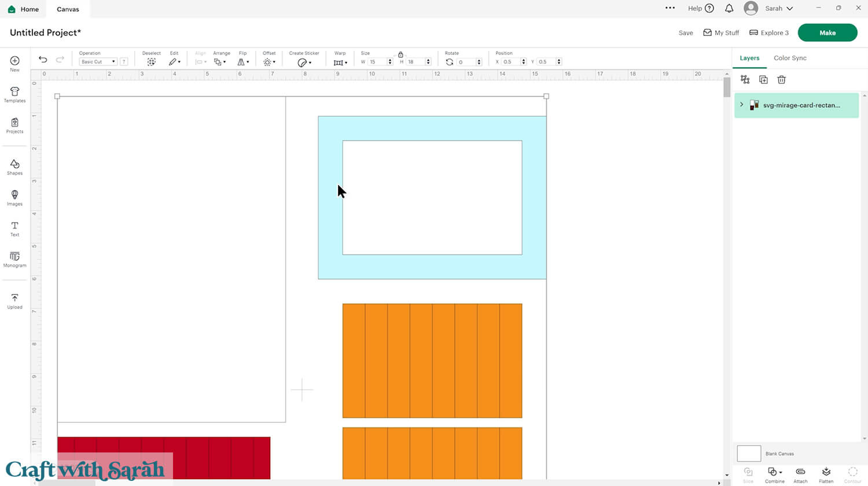Deselect all objects on canvas

point(151,61)
